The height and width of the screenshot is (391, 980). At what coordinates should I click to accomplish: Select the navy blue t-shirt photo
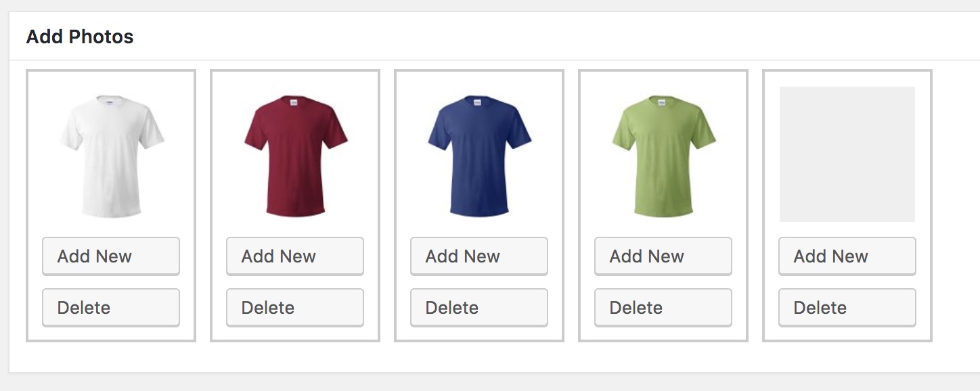tap(479, 156)
